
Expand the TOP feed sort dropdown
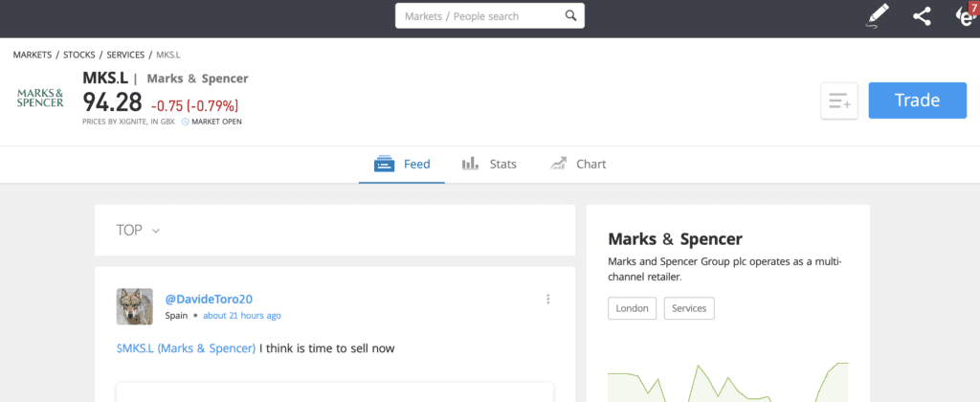tap(138, 230)
